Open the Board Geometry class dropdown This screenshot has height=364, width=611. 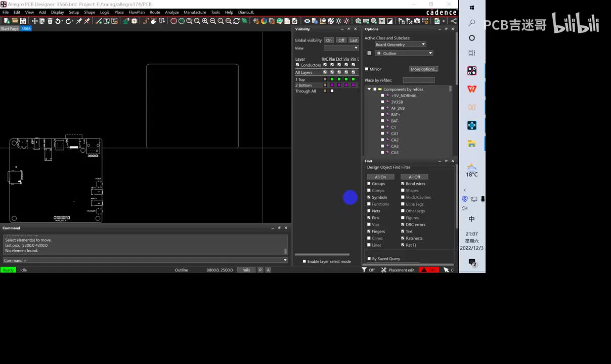click(400, 44)
